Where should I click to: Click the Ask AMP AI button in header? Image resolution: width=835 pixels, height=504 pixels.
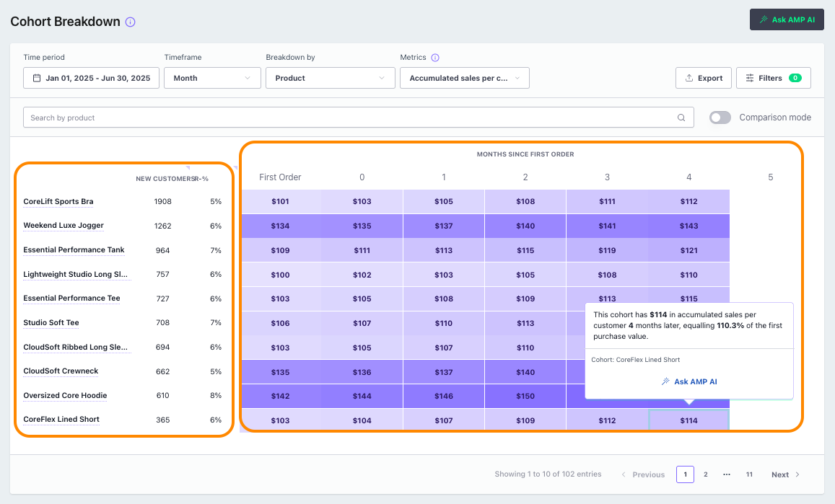tap(787, 19)
